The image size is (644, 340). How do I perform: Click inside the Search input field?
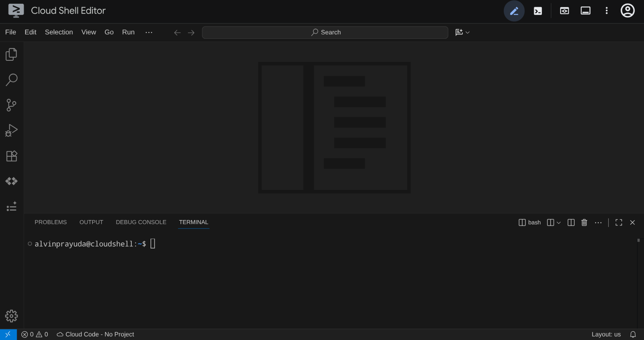point(325,32)
